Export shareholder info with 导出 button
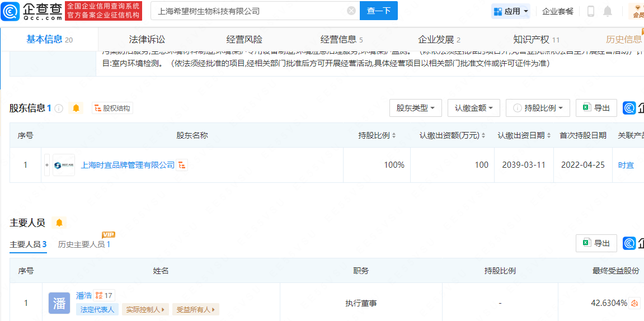Image resolution: width=644 pixels, height=321 pixels. coord(596,108)
